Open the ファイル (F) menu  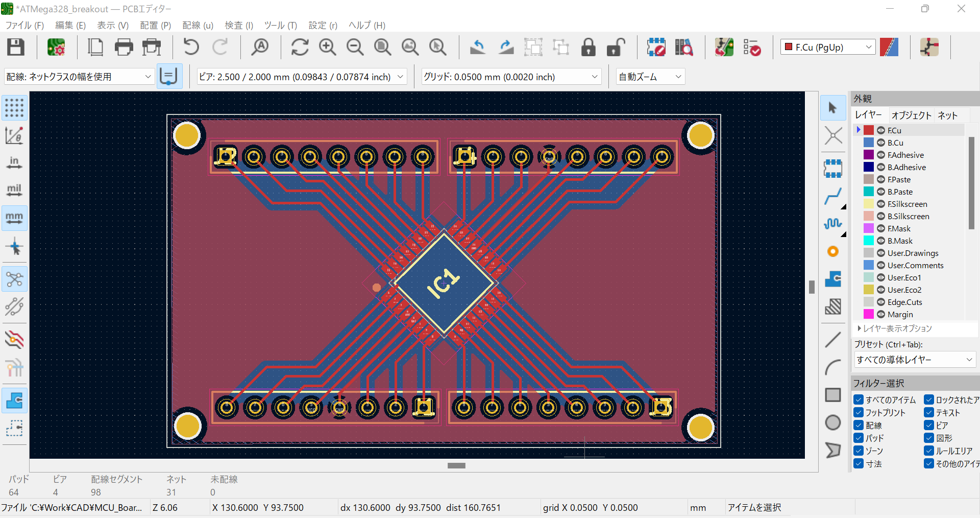point(24,25)
